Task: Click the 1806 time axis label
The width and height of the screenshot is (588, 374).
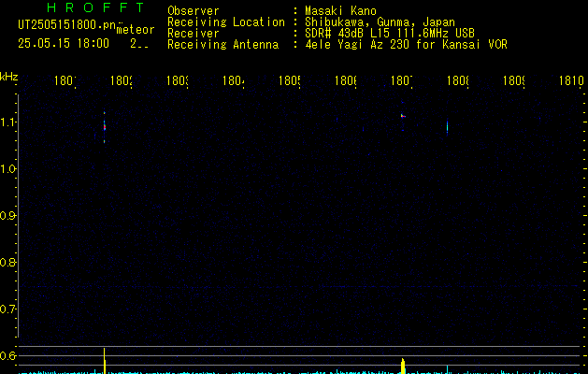Action: [x=345, y=80]
